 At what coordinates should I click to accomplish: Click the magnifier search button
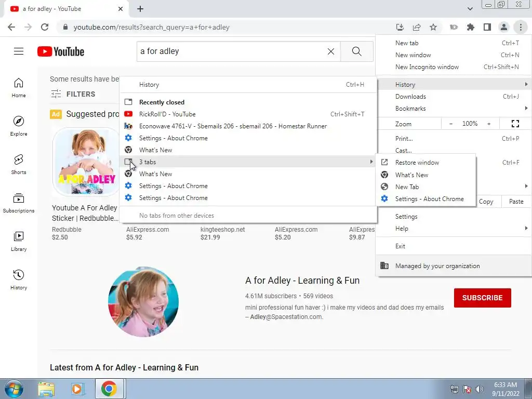[356, 51]
